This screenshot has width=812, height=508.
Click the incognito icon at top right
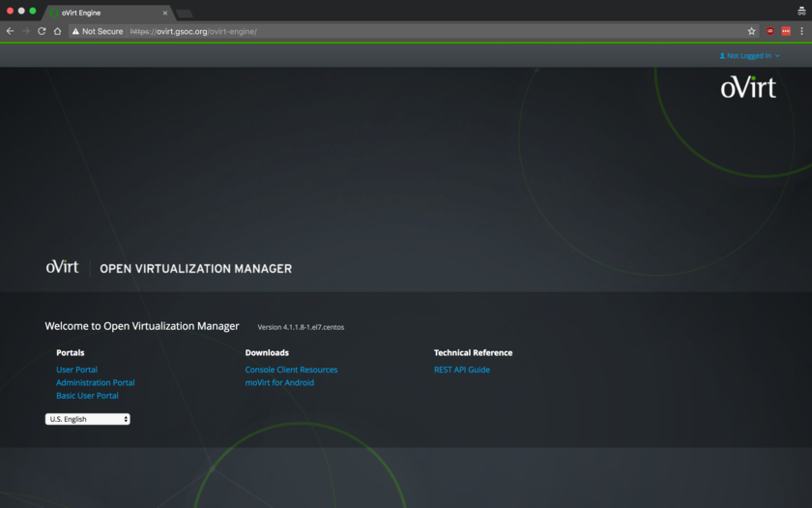coord(801,11)
